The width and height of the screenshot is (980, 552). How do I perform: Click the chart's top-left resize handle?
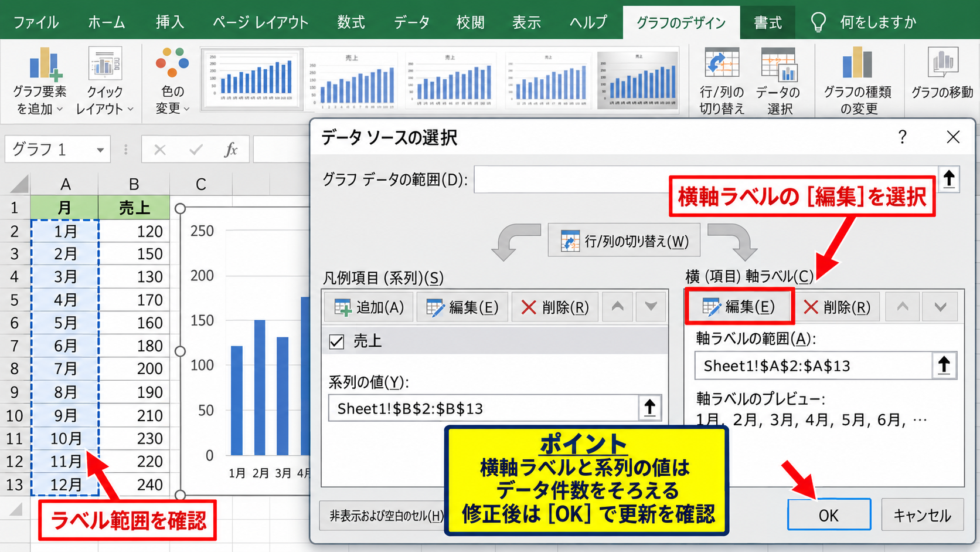181,208
